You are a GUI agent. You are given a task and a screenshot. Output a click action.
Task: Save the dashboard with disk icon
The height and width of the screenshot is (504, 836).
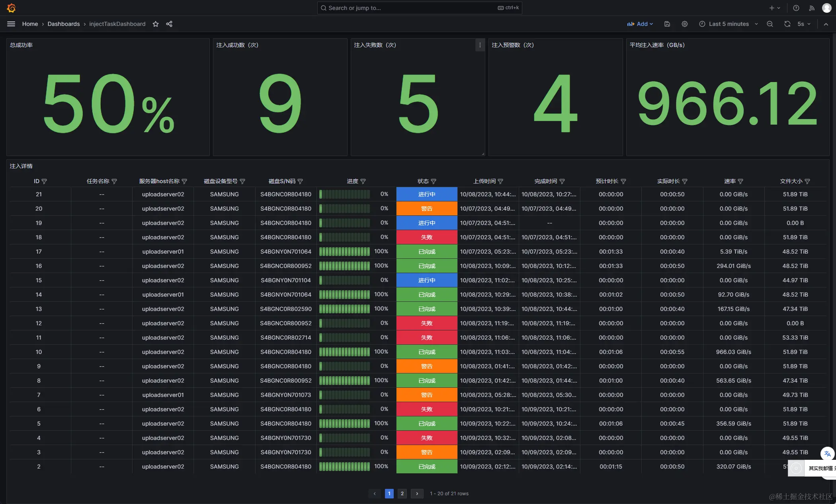[667, 24]
